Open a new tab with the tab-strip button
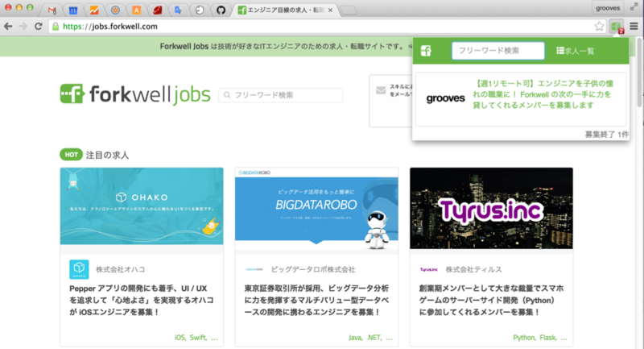 tap(349, 10)
